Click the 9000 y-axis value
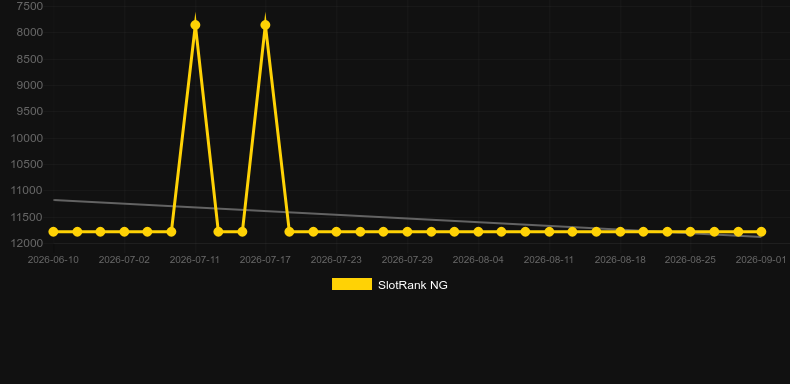 [30, 86]
